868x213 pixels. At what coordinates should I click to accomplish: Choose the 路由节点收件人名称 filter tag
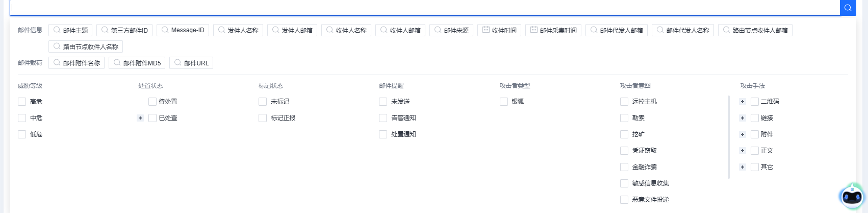click(x=86, y=46)
